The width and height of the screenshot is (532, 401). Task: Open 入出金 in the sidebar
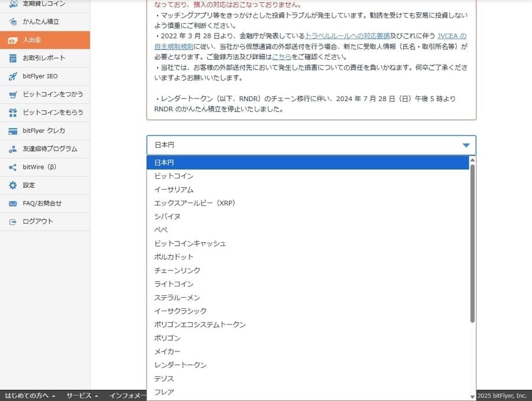point(45,40)
